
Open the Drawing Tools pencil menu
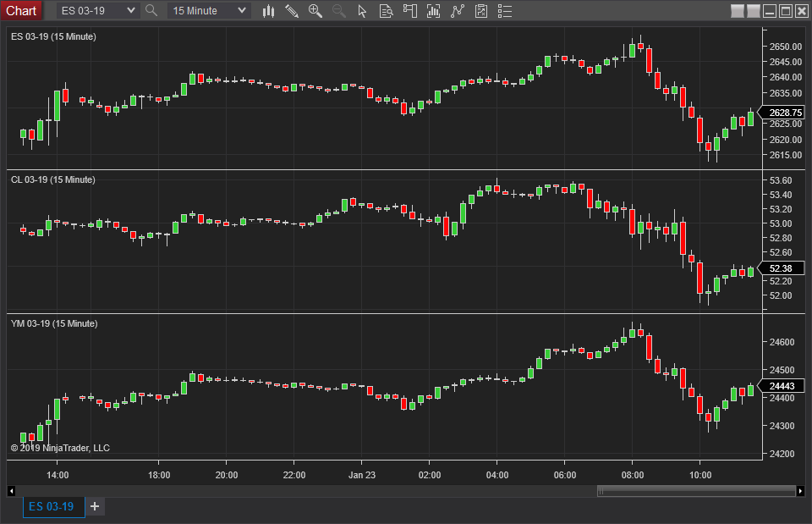292,11
